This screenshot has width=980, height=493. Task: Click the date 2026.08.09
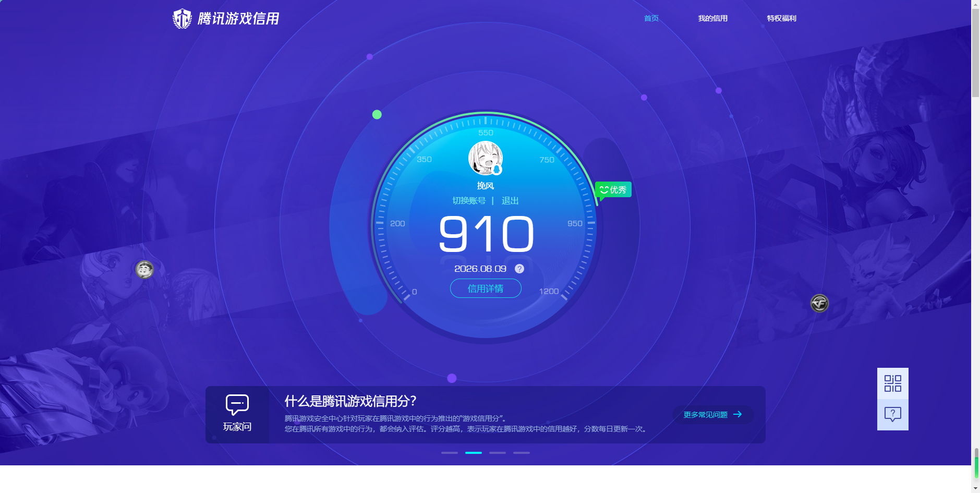(x=480, y=269)
